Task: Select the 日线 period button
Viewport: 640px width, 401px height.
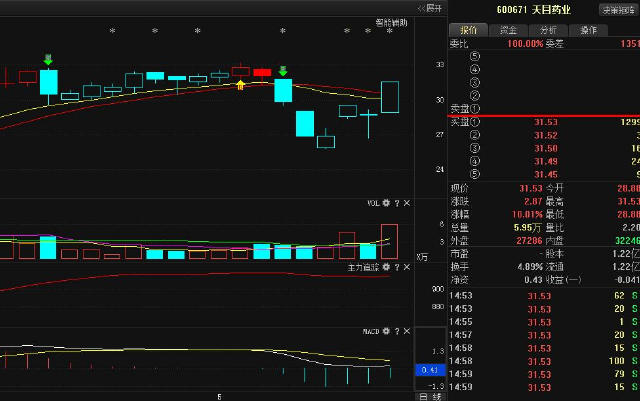Action: 430,397
